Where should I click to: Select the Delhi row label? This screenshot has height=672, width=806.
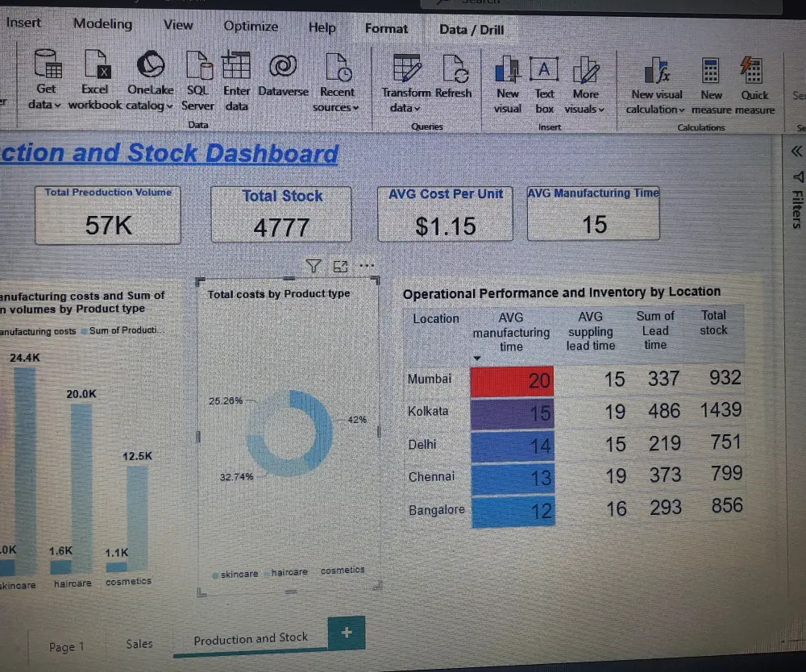[x=422, y=445]
